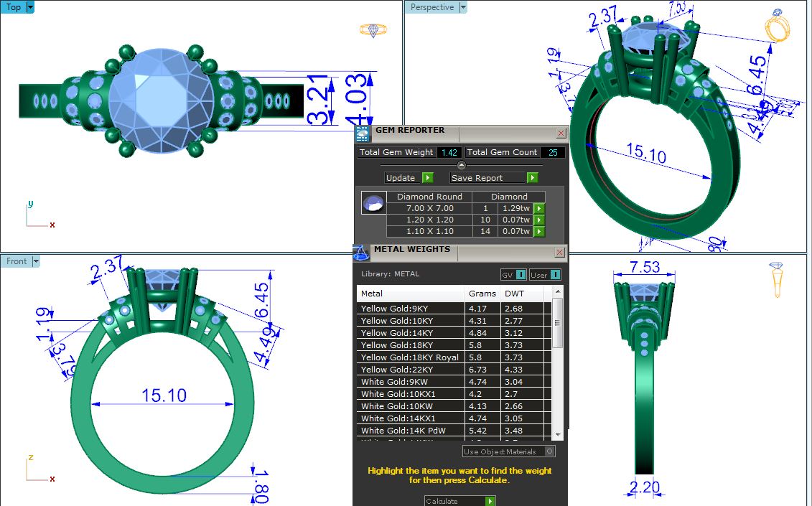812x506 pixels.
Task: Click the round diamond gem thumbnail
Action: click(373, 204)
